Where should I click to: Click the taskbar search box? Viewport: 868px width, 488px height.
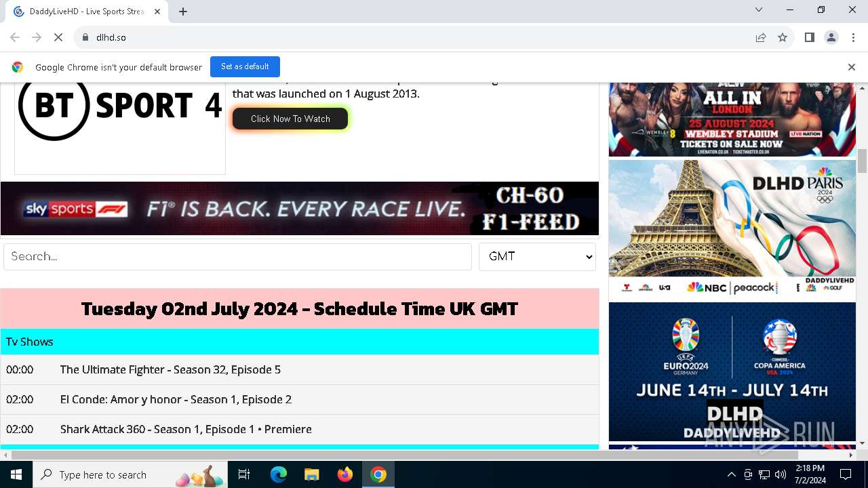(x=130, y=474)
